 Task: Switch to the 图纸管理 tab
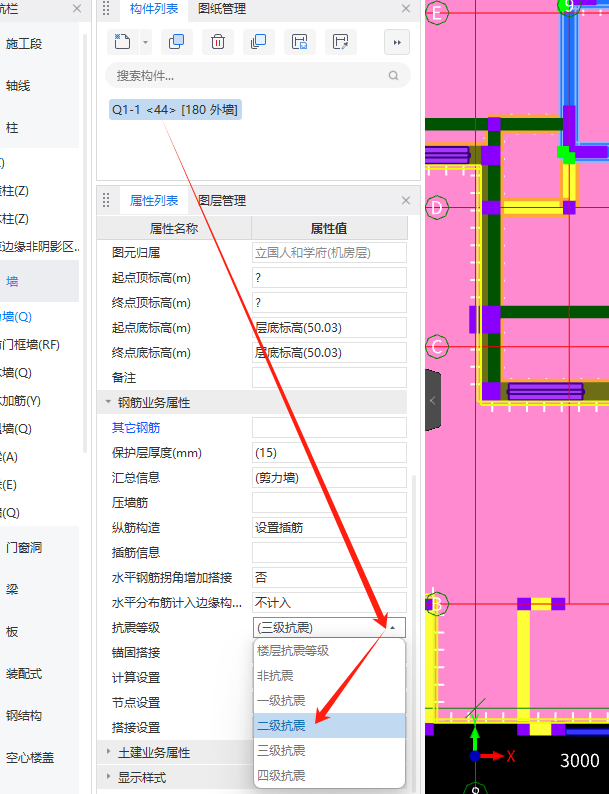tap(222, 9)
